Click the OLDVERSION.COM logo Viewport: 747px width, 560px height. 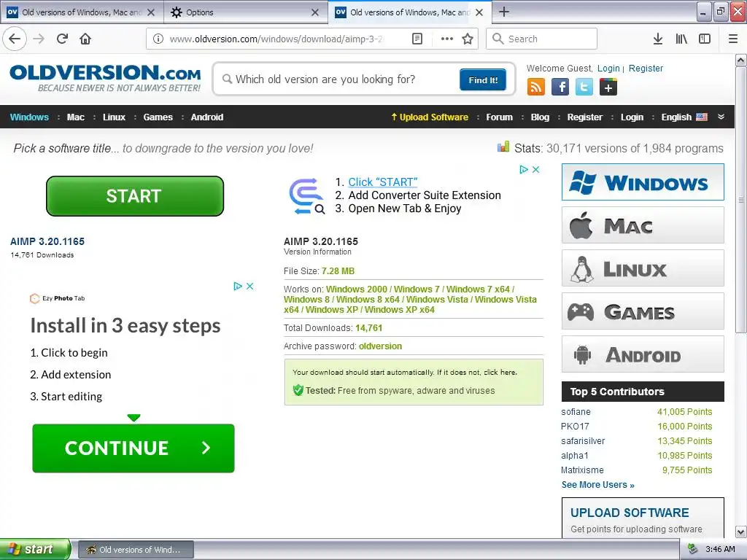click(105, 79)
